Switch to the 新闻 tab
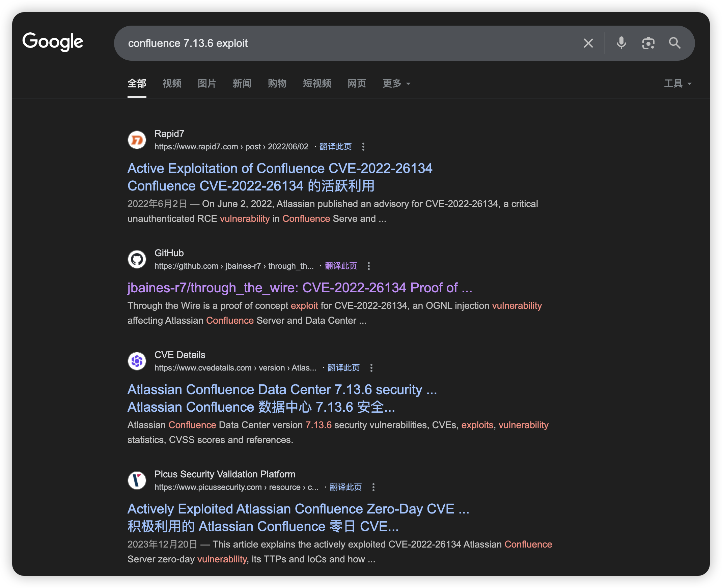This screenshot has height=588, width=722. [242, 83]
